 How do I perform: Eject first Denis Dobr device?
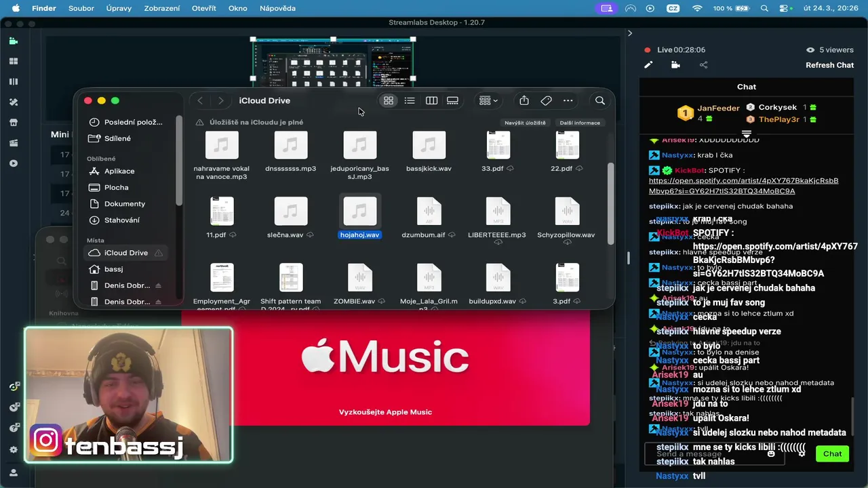[158, 285]
